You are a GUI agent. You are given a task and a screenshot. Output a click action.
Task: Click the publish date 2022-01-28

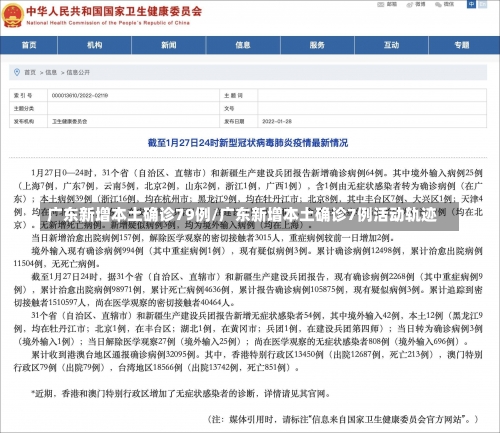[x=277, y=121]
